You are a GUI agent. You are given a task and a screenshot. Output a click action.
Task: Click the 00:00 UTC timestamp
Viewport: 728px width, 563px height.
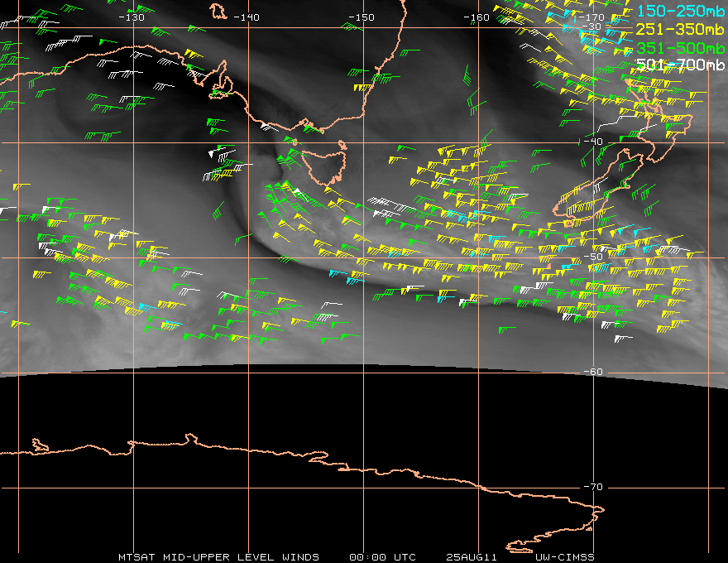[x=382, y=557]
